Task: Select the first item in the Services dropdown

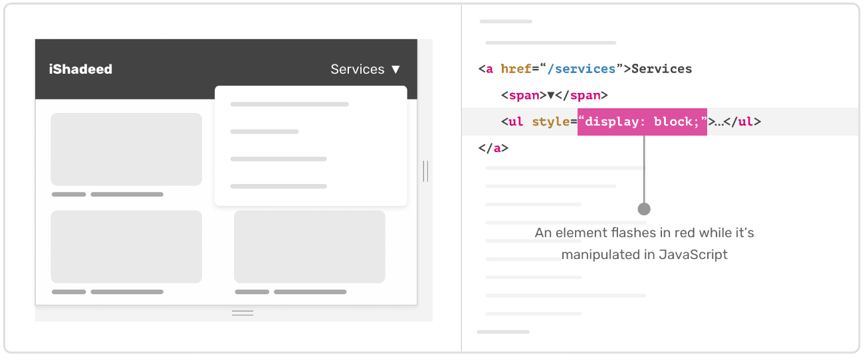Action: click(289, 104)
